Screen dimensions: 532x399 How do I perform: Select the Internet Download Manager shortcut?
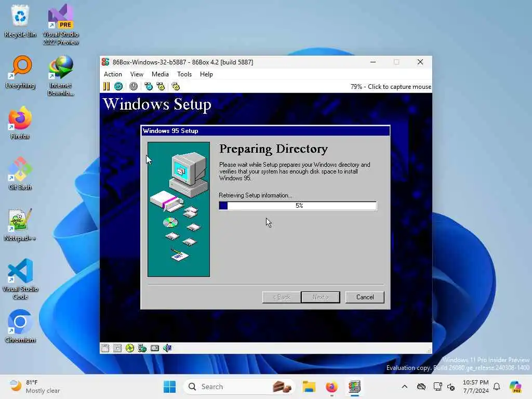pyautogui.click(x=61, y=76)
